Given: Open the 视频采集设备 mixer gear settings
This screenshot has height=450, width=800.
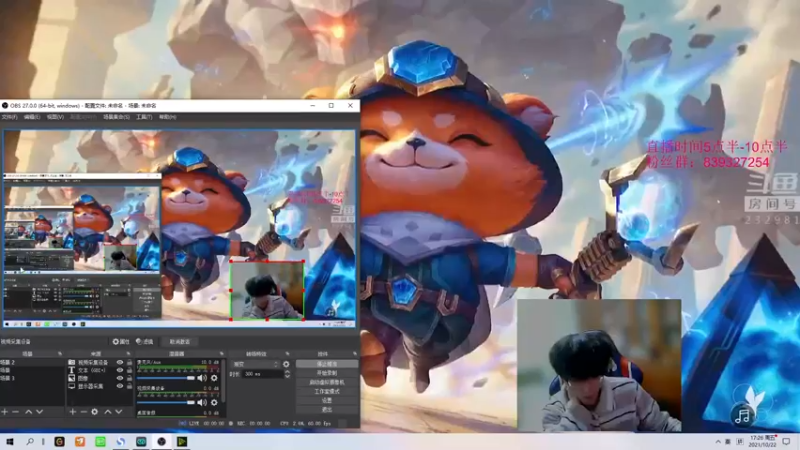Looking at the screenshot, I should point(214,403).
